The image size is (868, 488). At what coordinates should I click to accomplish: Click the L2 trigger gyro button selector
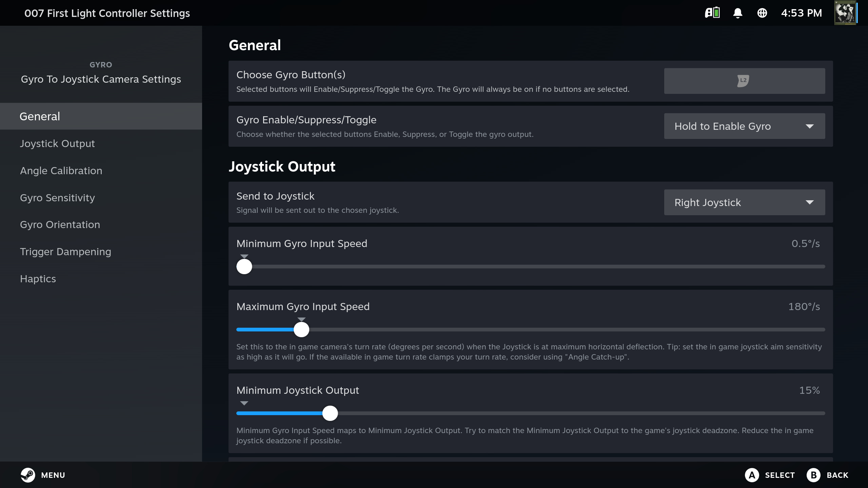744,81
